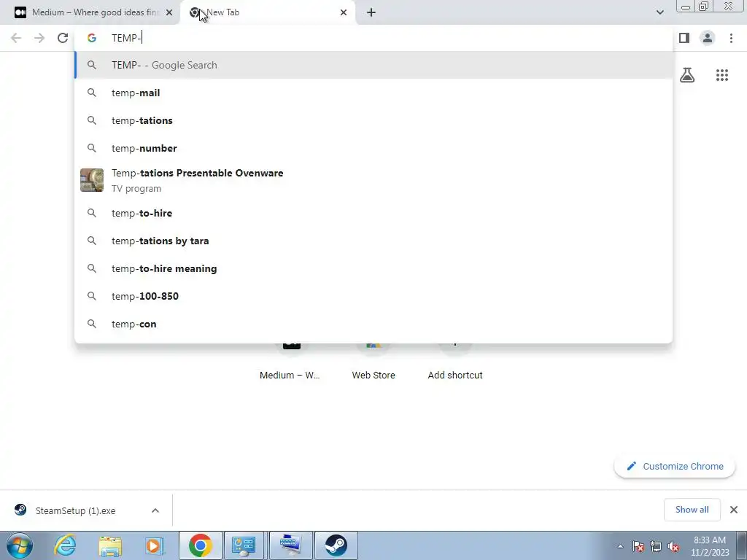Switch to the Medium tab

[90, 12]
